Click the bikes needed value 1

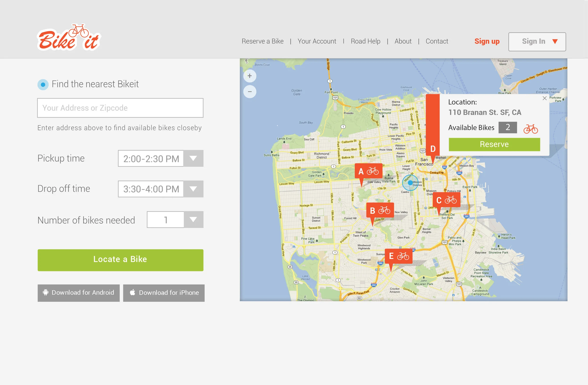click(x=166, y=220)
